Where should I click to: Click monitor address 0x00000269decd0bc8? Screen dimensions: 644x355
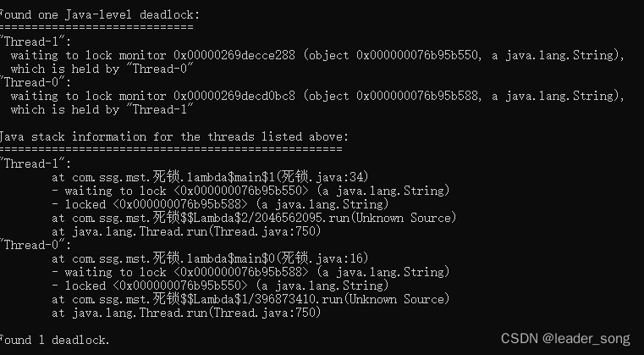(234, 96)
